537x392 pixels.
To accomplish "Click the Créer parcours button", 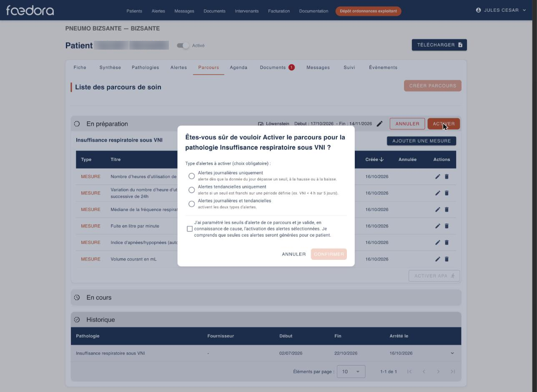I will click(x=432, y=86).
